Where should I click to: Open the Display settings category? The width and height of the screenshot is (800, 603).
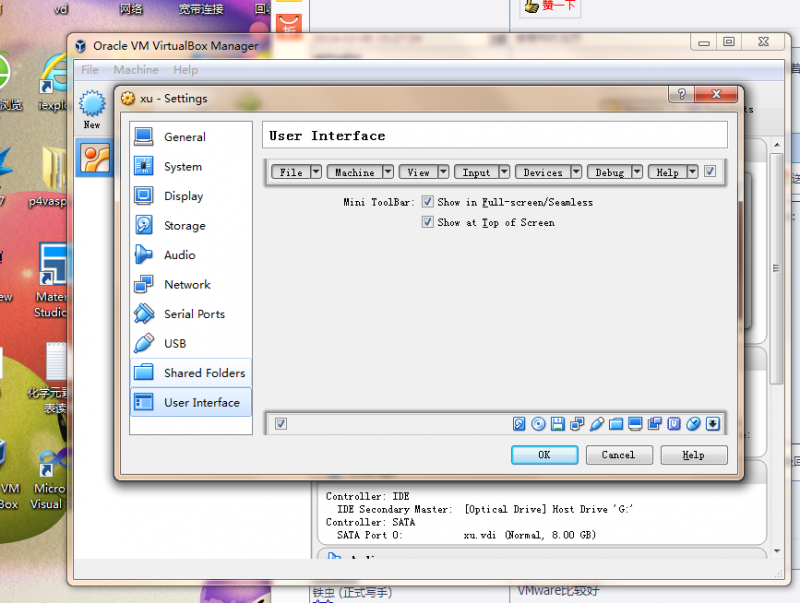[x=191, y=196]
